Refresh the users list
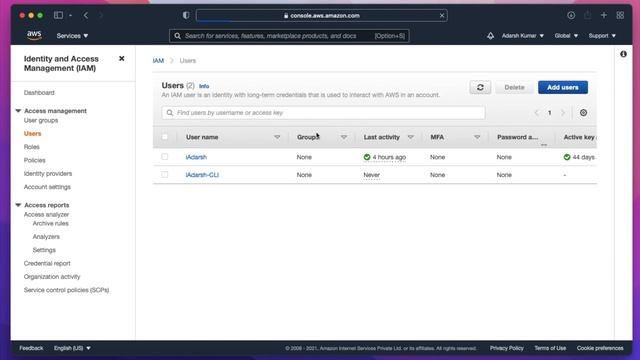 click(480, 87)
